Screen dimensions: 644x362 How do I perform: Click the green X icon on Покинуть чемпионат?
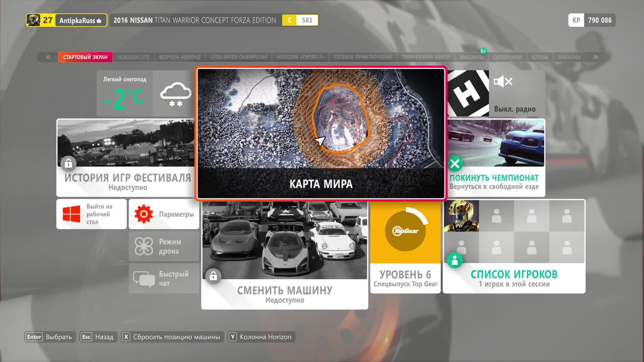click(x=455, y=164)
